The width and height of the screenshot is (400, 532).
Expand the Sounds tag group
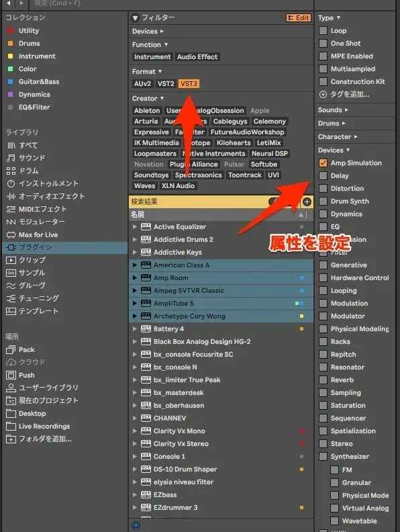(346, 110)
